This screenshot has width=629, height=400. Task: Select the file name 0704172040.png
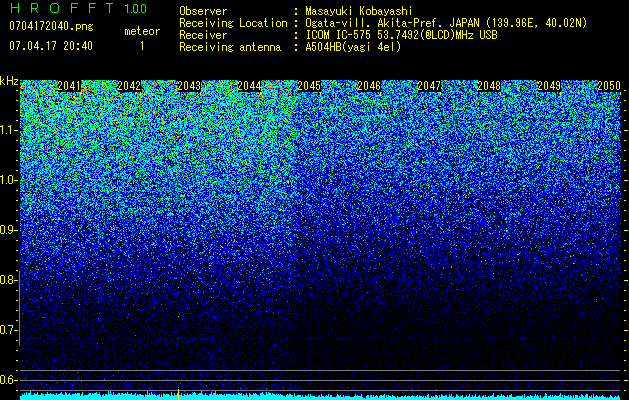point(51,26)
